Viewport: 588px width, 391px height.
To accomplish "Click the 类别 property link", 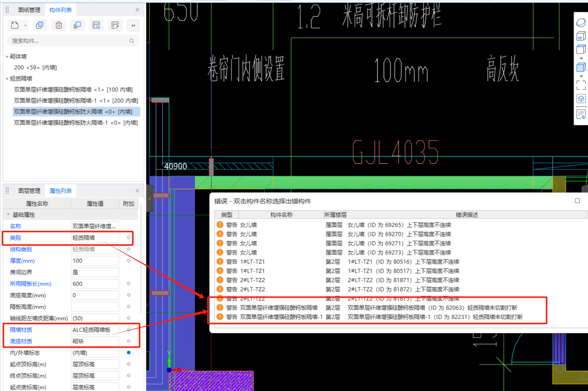I will pyautogui.click(x=15, y=238).
